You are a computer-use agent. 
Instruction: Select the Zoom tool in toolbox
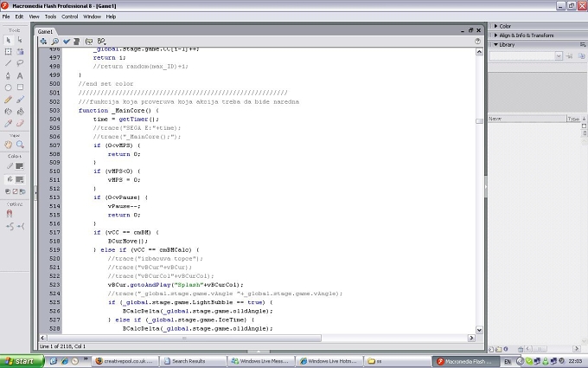20,145
